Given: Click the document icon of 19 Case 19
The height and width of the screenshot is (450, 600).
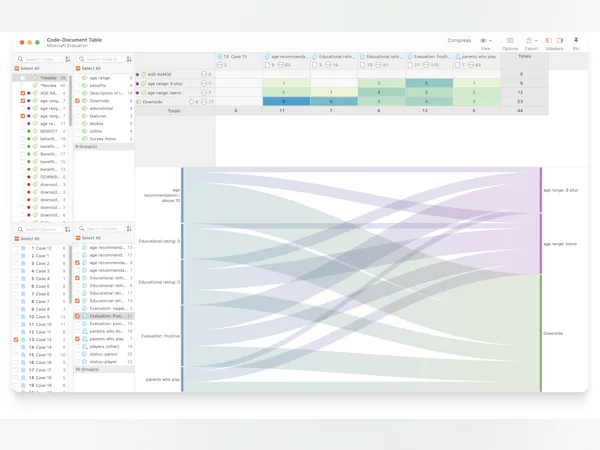Looking at the screenshot, I should 23,385.
